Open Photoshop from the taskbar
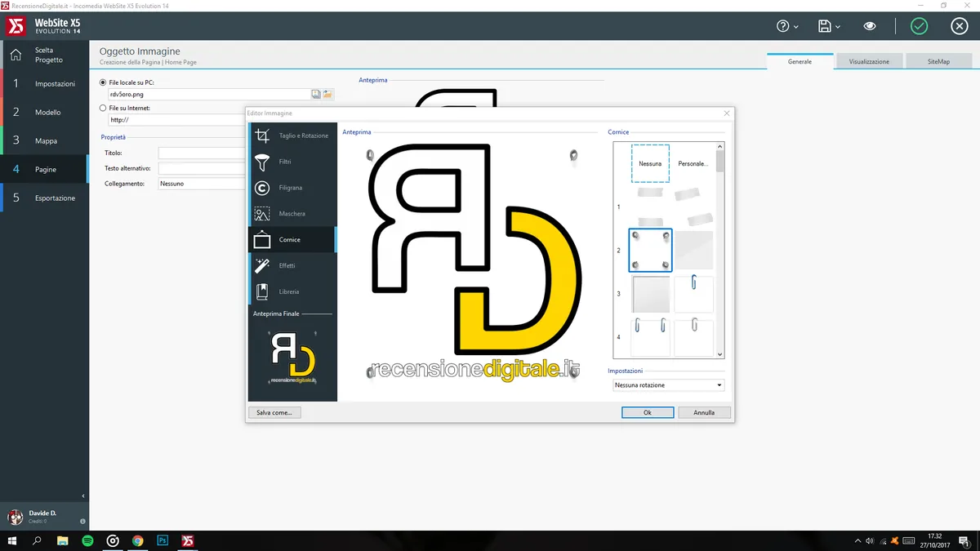 [x=163, y=540]
